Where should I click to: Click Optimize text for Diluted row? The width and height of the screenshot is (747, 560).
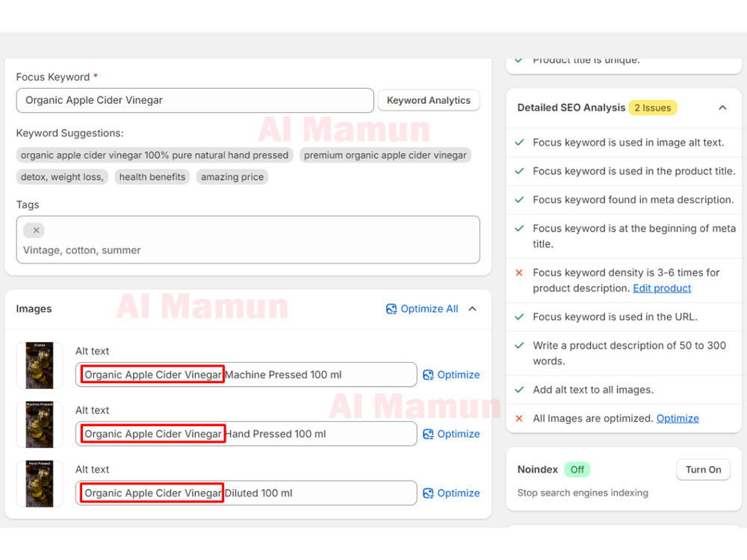459,494
